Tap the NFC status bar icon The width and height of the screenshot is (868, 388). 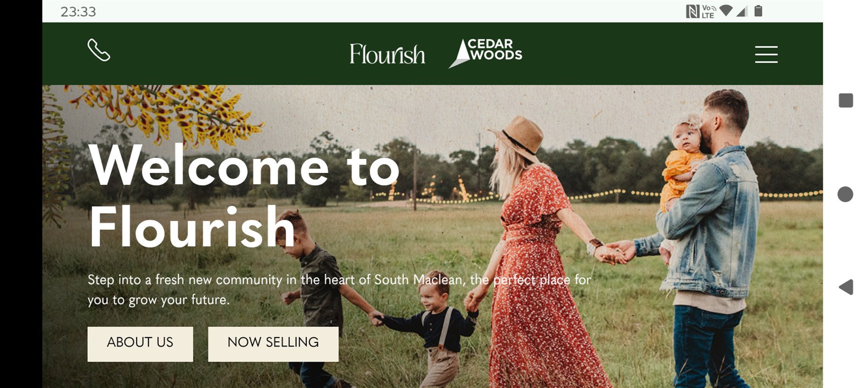tap(692, 11)
